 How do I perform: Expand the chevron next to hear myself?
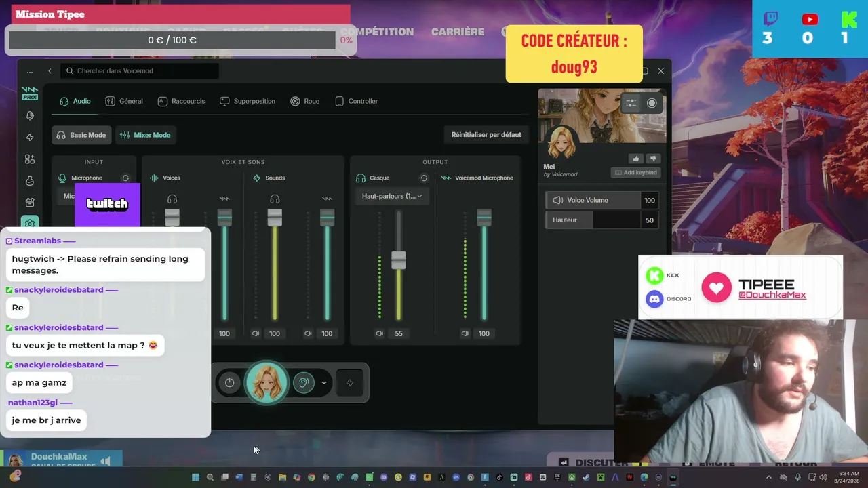[x=324, y=382]
